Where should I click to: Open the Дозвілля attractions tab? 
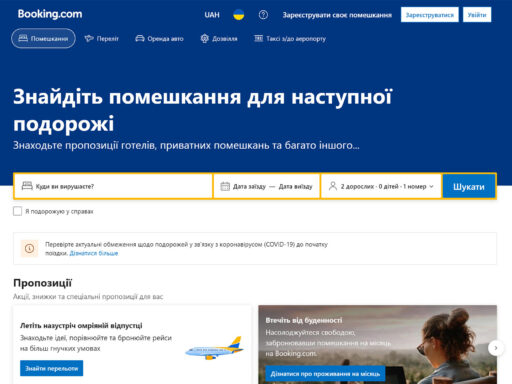(x=219, y=39)
